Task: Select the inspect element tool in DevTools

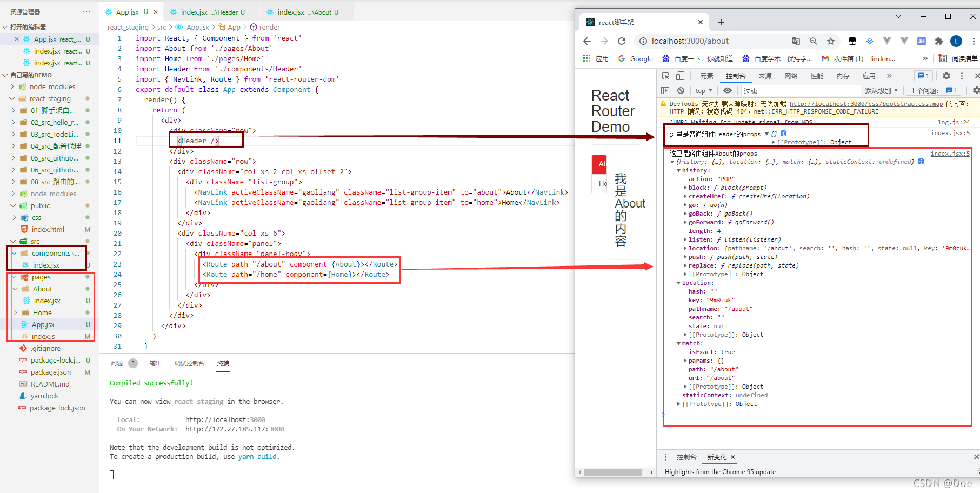Action: [x=665, y=76]
